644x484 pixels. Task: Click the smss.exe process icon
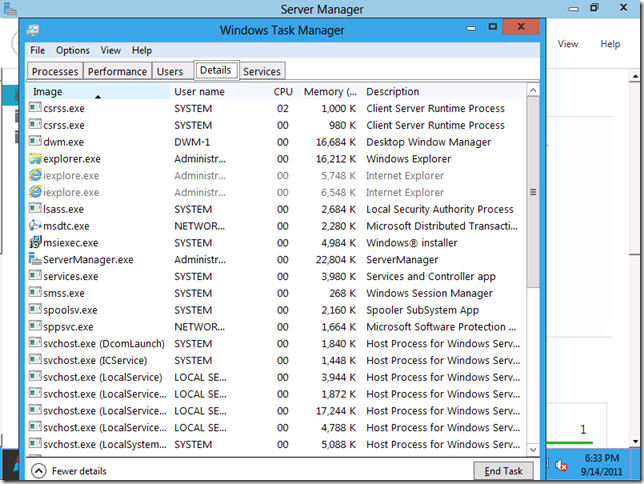35,292
